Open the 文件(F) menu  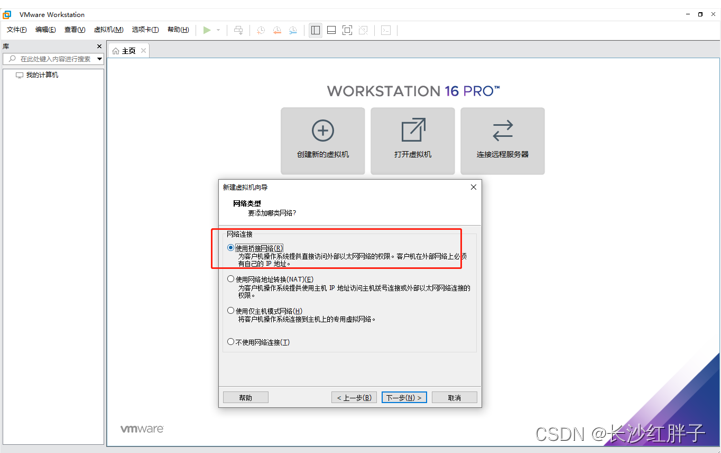tap(17, 30)
